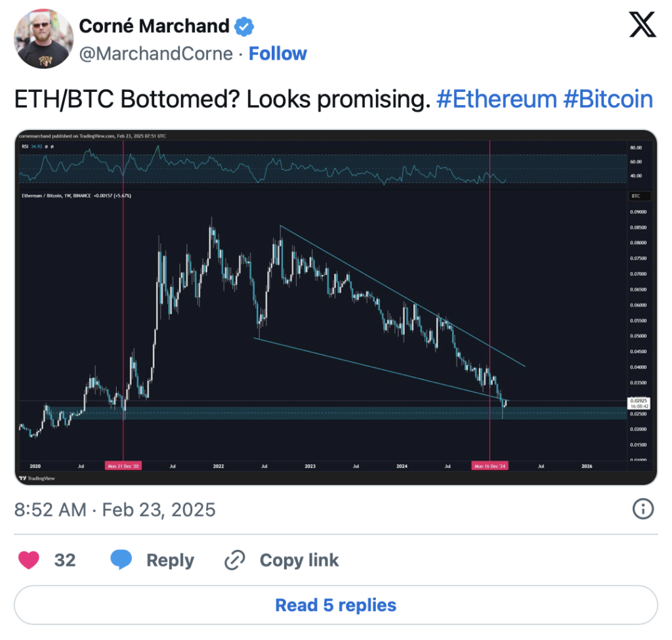Image resolution: width=672 pixels, height=640 pixels.
Task: Open the #Bitcoin hashtag
Action: pyautogui.click(x=608, y=99)
